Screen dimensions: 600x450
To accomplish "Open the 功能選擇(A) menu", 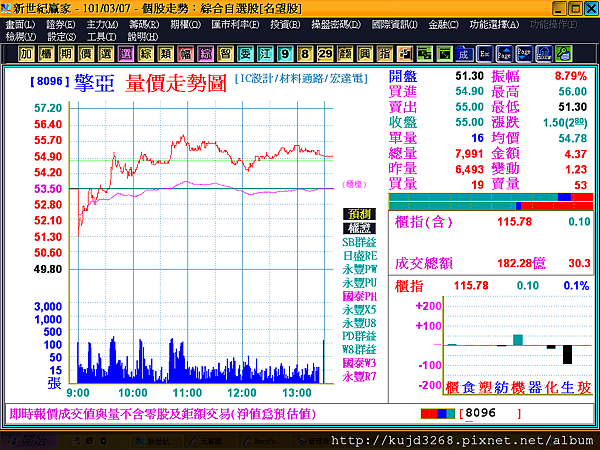I will [x=494, y=24].
